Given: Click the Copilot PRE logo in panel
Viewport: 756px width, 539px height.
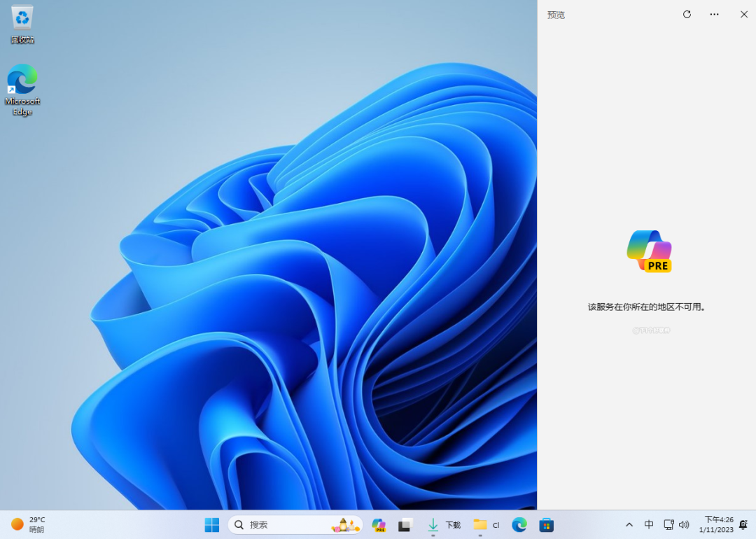Looking at the screenshot, I should 650,251.
